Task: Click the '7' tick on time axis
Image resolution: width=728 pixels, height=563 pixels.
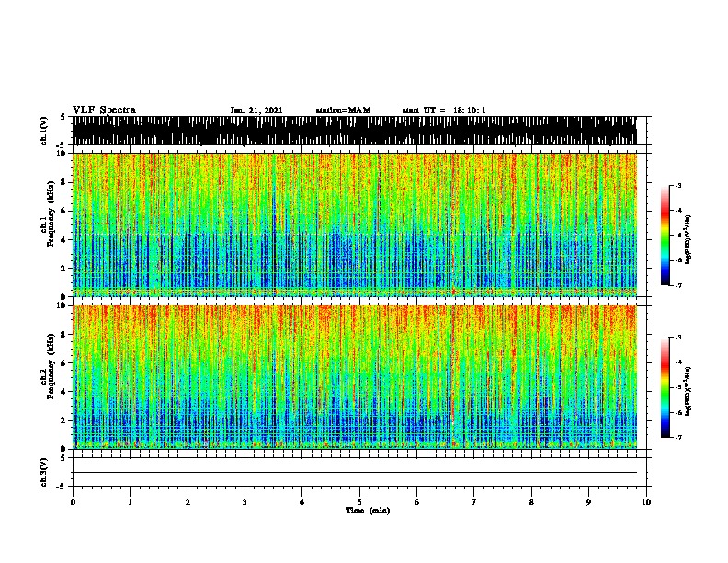Action: [x=474, y=502]
